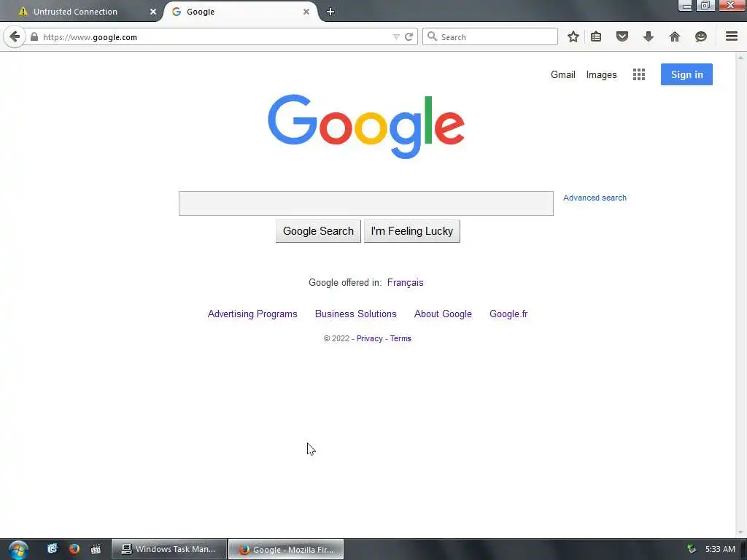Open Google Images link
This screenshot has height=560, width=747.
601,75
